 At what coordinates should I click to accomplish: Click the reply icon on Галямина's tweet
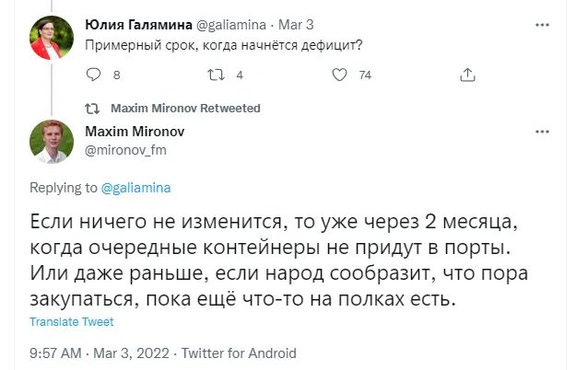coord(91,75)
